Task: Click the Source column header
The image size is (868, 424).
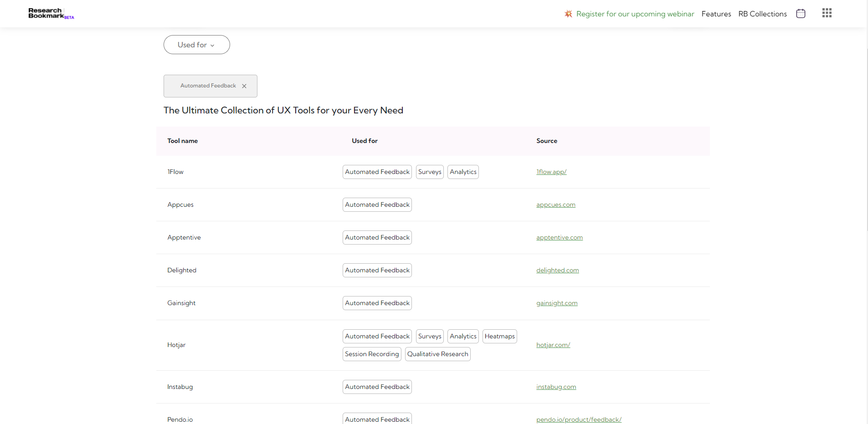Action: pyautogui.click(x=547, y=141)
